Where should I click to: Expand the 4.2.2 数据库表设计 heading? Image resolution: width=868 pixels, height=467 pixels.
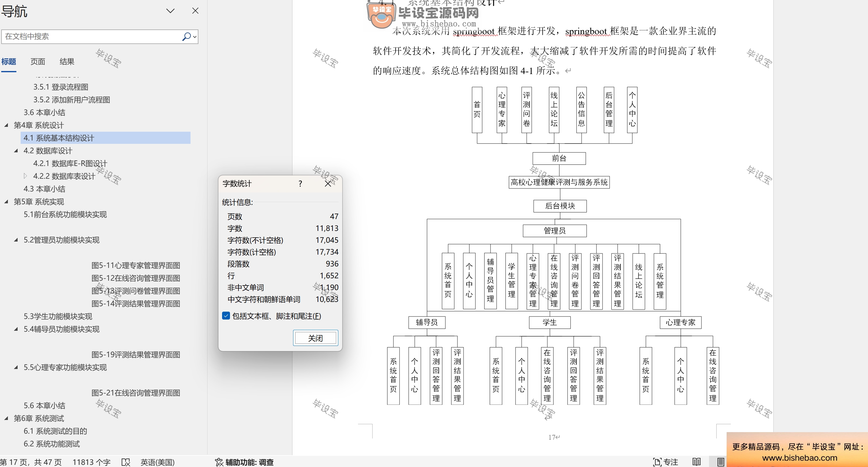click(25, 176)
